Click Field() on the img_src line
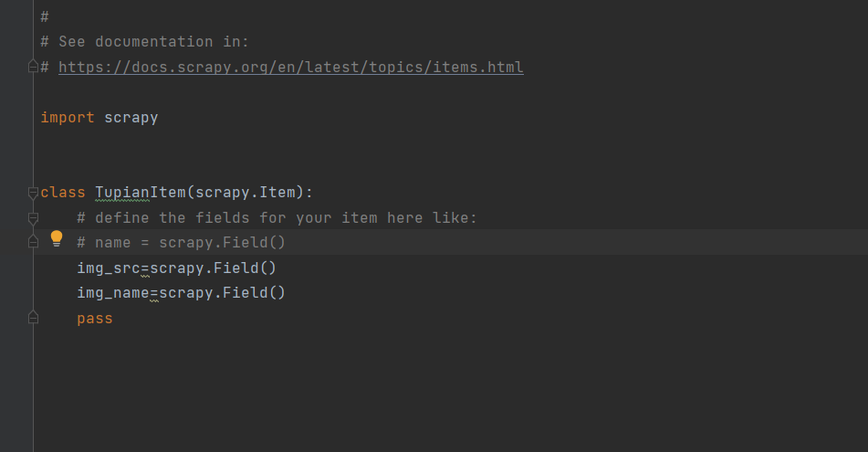Image resolution: width=868 pixels, height=452 pixels. click(x=245, y=268)
